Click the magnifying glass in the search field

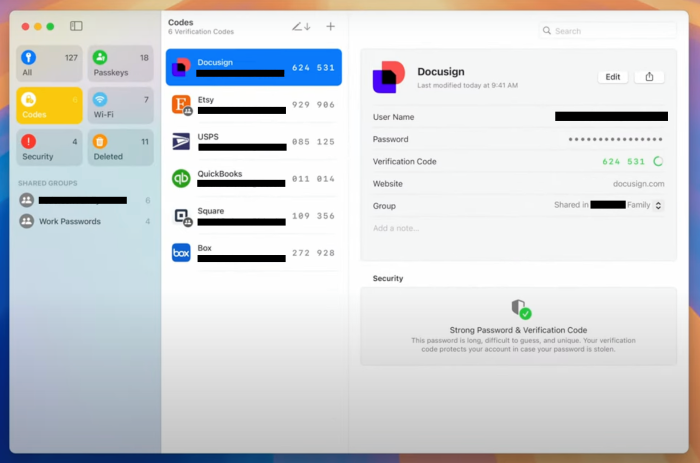point(546,30)
